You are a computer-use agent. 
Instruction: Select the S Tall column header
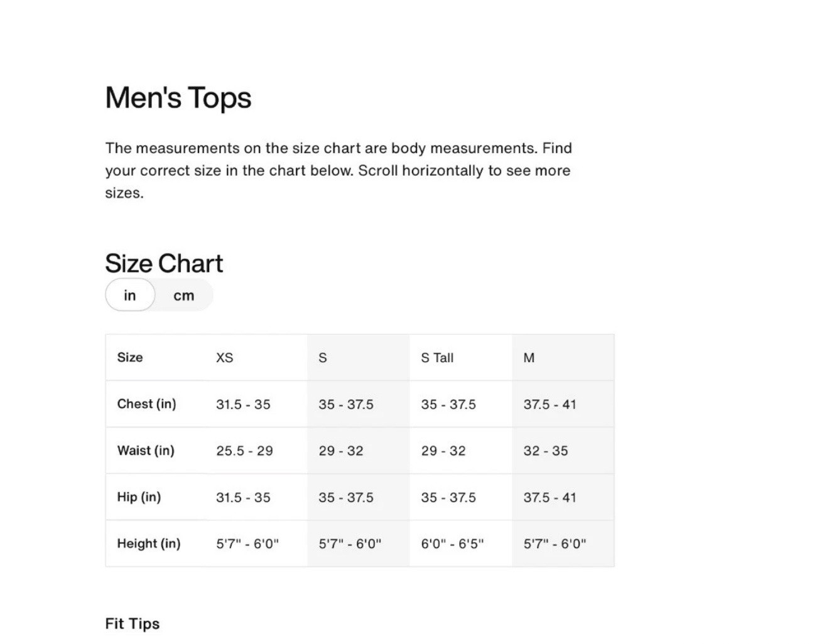point(437,358)
